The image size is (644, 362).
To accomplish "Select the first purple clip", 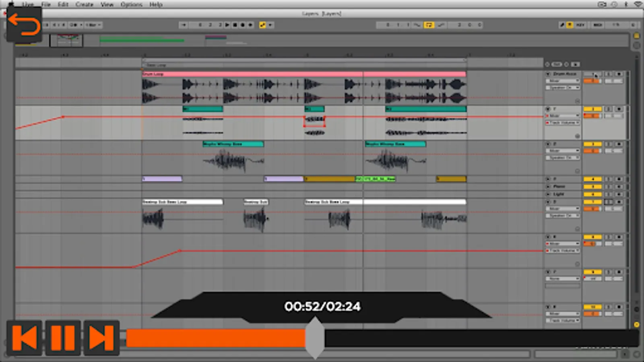I will click(x=162, y=179).
